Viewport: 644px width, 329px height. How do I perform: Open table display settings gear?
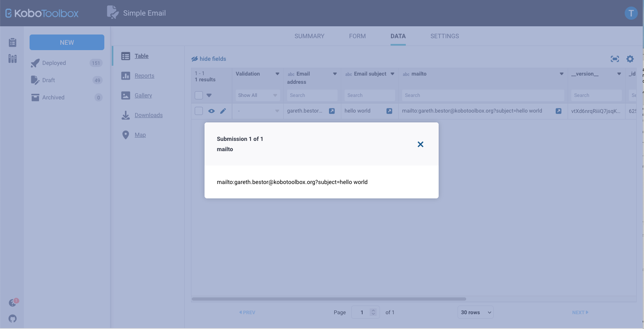point(630,59)
